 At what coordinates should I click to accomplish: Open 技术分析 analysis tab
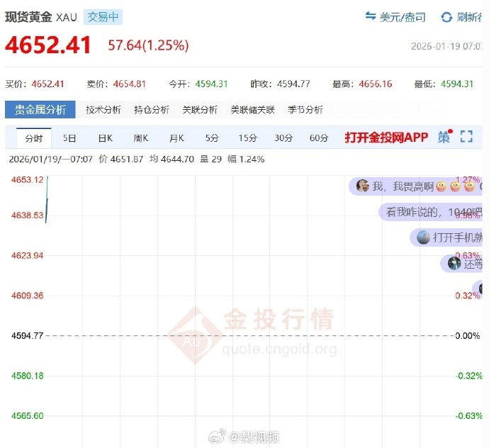point(103,110)
